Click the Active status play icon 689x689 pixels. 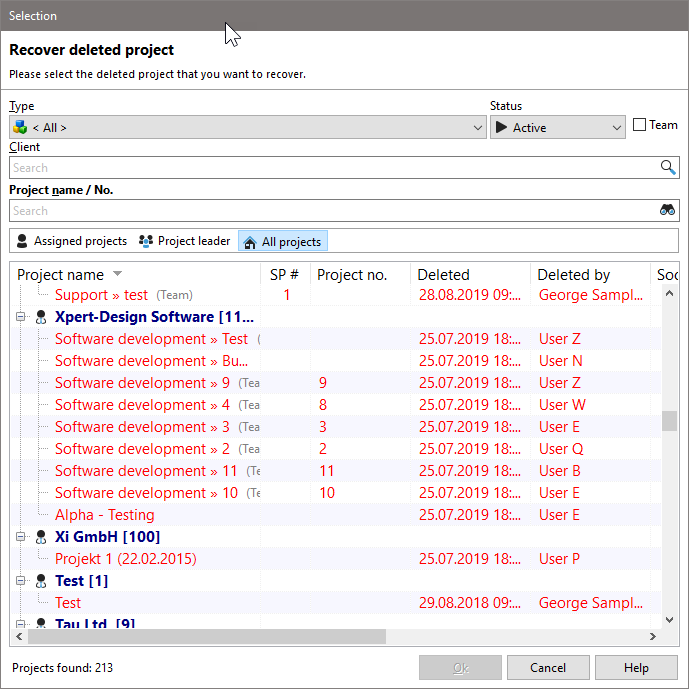(501, 128)
